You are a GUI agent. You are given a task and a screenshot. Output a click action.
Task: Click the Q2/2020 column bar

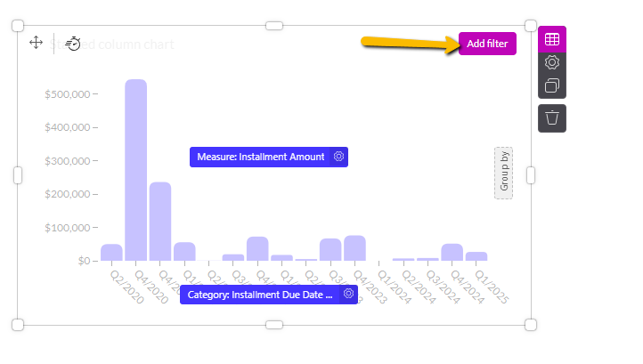point(111,253)
